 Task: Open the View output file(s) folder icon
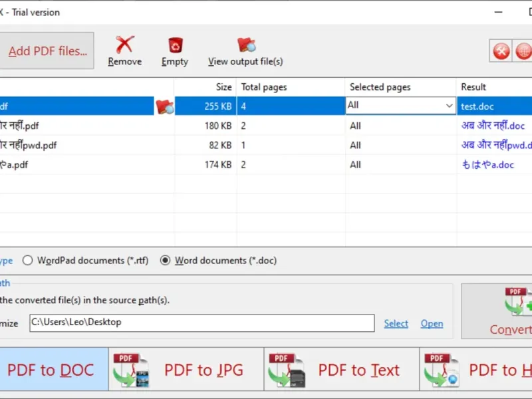(246, 45)
